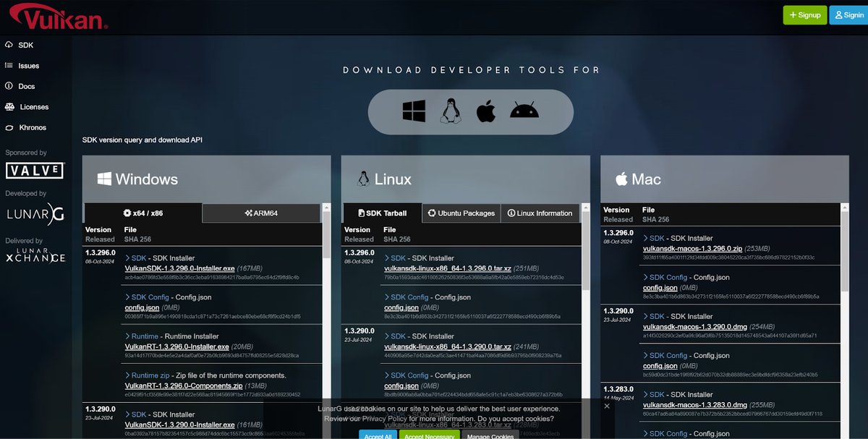
Task: Switch to the Ubuntu Packages tab
Action: pos(461,213)
